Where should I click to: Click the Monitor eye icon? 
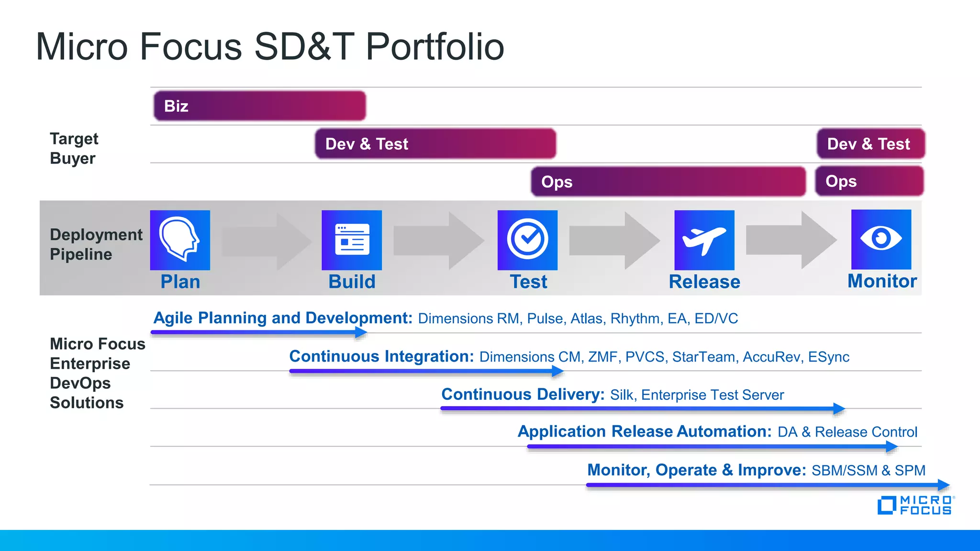[x=881, y=239]
